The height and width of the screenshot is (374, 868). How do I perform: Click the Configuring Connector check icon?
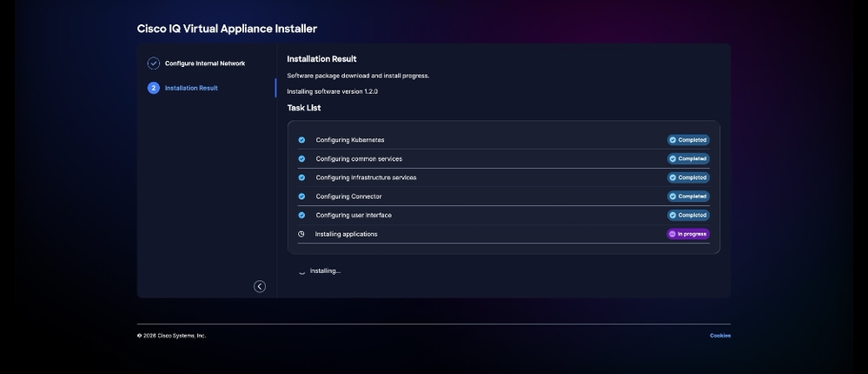pos(301,197)
